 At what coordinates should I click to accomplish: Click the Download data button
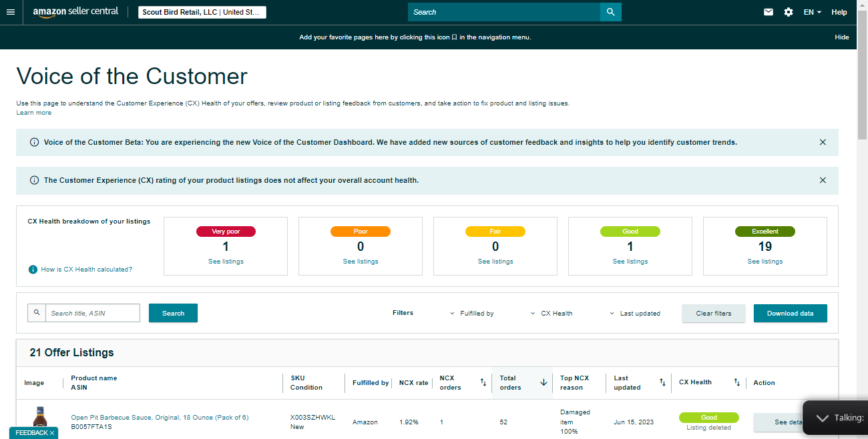coord(791,313)
